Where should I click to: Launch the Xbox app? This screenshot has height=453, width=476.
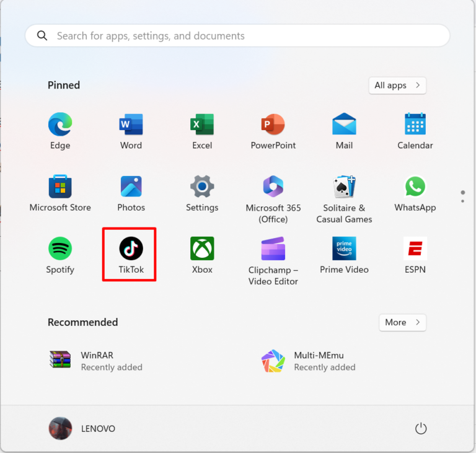click(202, 255)
